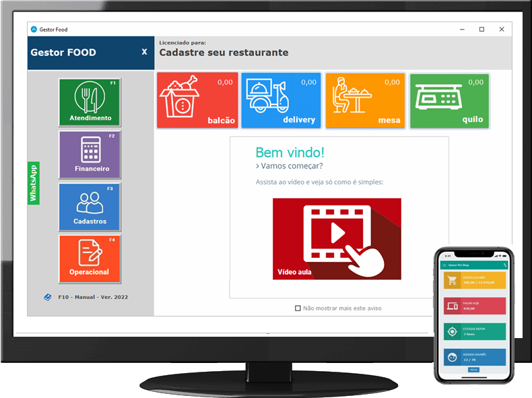
Task: Close the Gestor FOOD sidebar with X
Action: [x=144, y=52]
